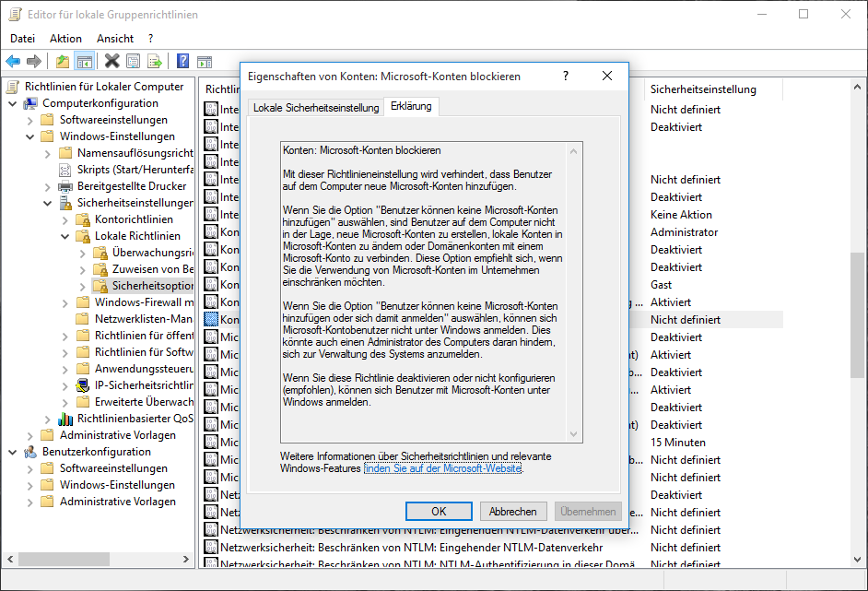Collapse the Benutzerkonfiguration node
This screenshot has height=591, width=868.
point(12,452)
